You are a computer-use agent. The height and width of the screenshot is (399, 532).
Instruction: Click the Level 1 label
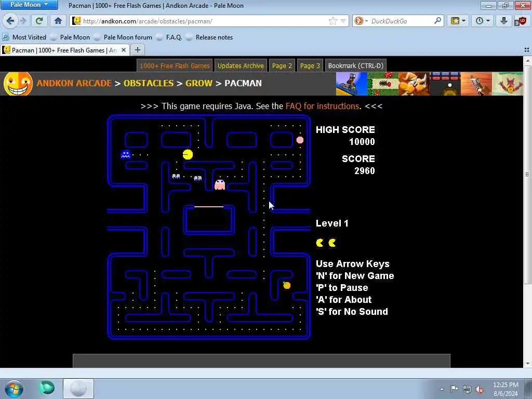click(x=332, y=223)
